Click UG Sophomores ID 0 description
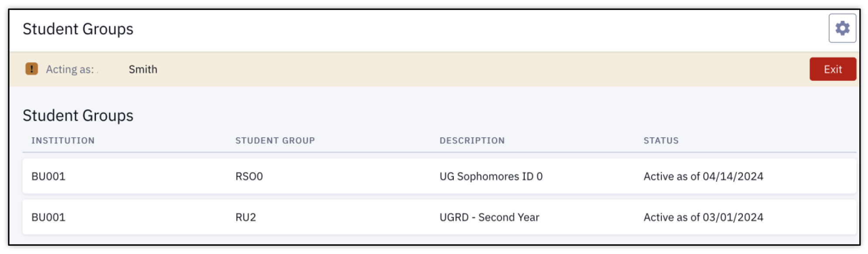 pyautogui.click(x=491, y=176)
